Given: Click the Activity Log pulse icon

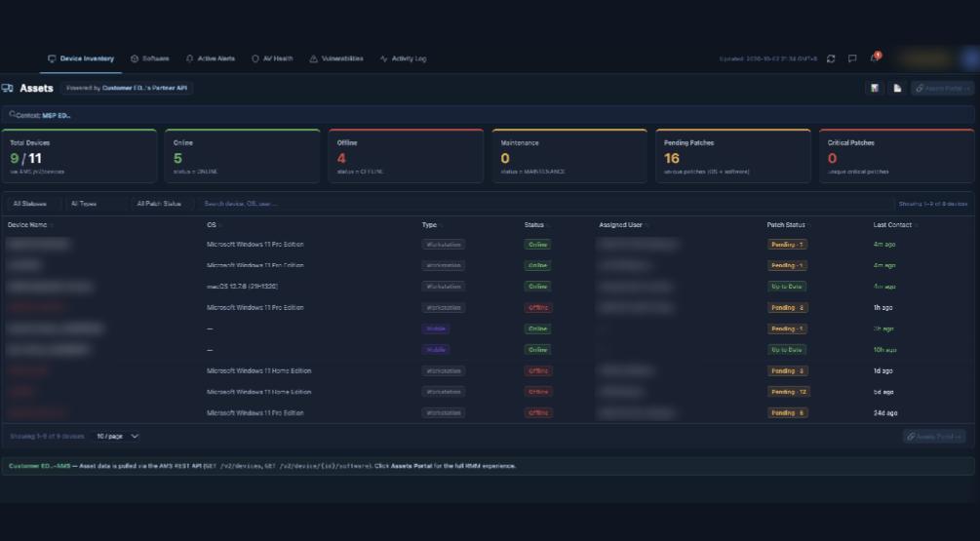Looking at the screenshot, I should 384,58.
